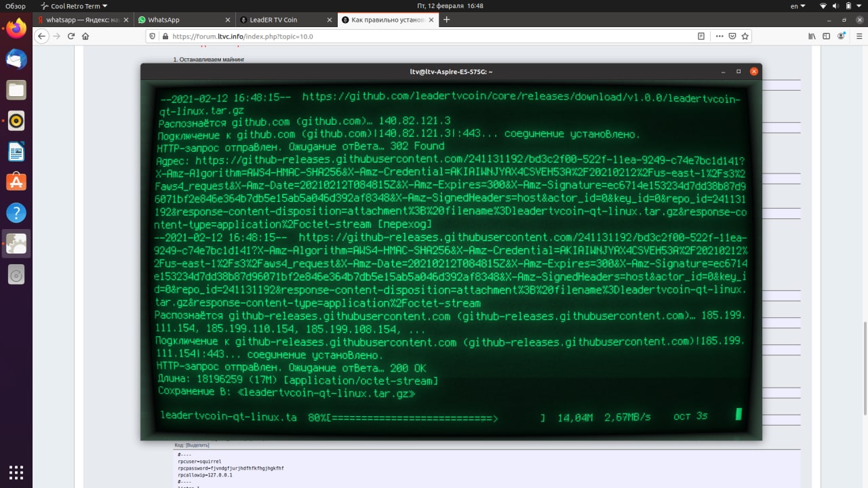
Task: Expand the system menu arrow in top bar
Action: click(860, 5)
